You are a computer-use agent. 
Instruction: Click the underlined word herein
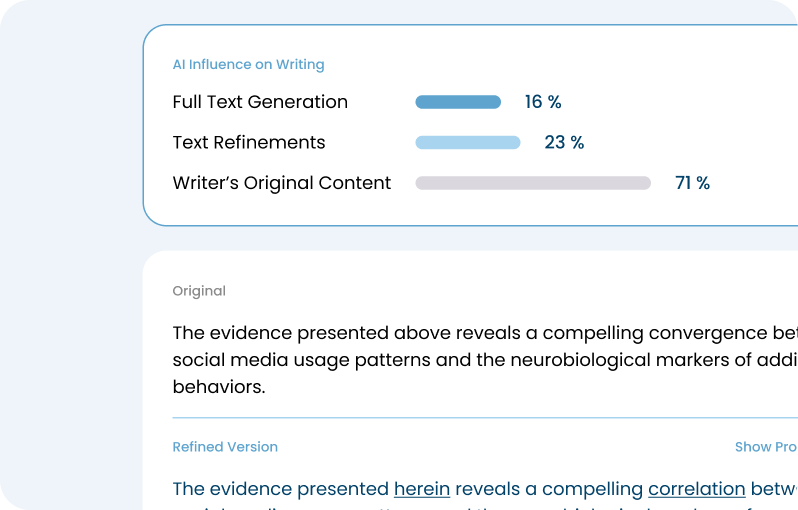tap(422, 489)
